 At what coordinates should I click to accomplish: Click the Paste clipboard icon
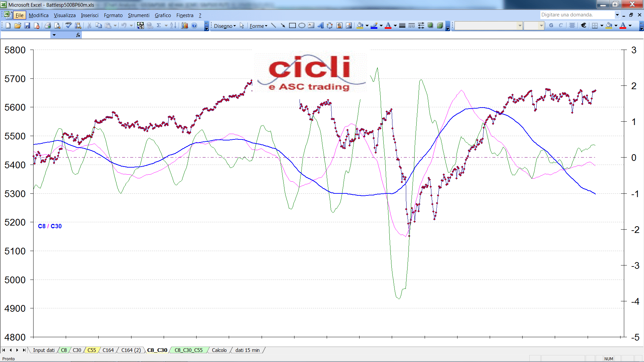pos(108,25)
